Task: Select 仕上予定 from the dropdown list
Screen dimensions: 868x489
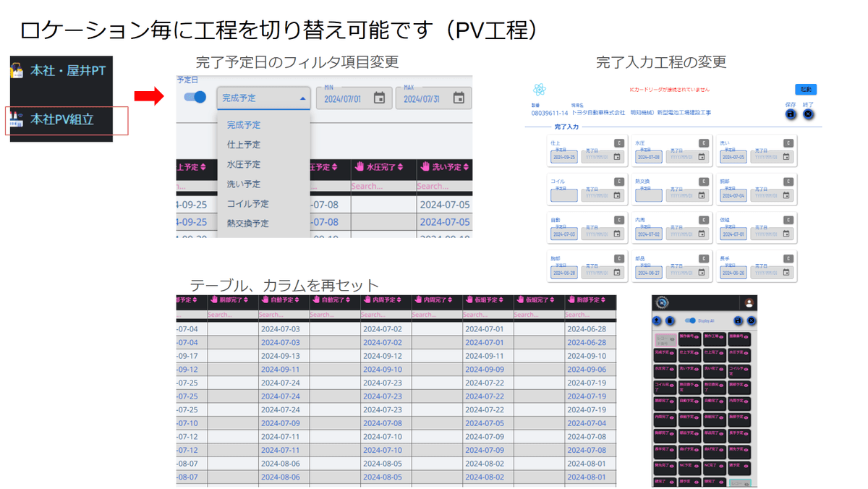Action: point(244,145)
